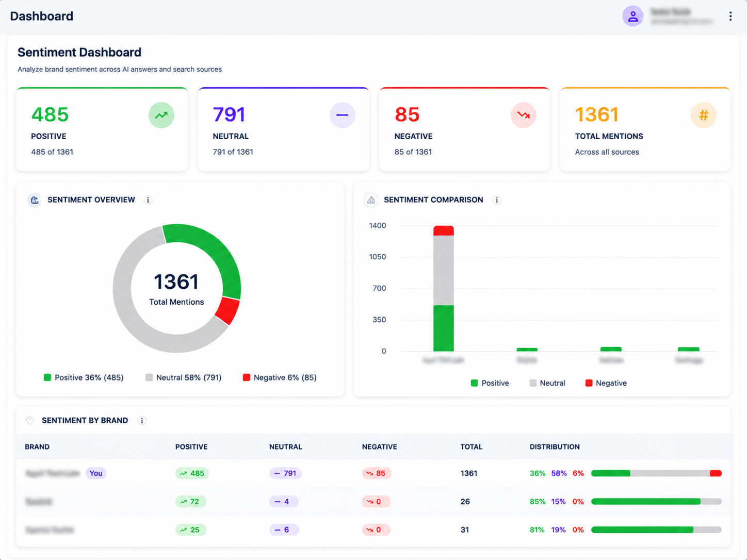The width and height of the screenshot is (747, 560).
Task: Click the neutral 791 badge in the table
Action: click(x=285, y=473)
